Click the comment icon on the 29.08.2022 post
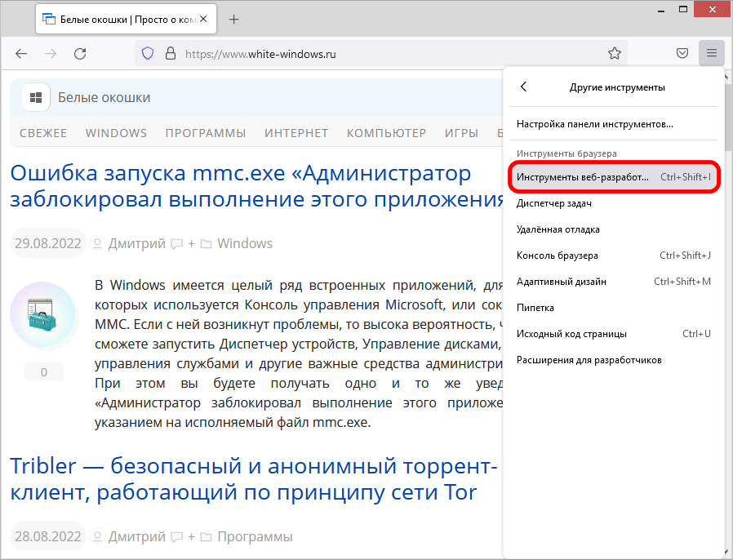This screenshot has width=733, height=560. [x=176, y=244]
